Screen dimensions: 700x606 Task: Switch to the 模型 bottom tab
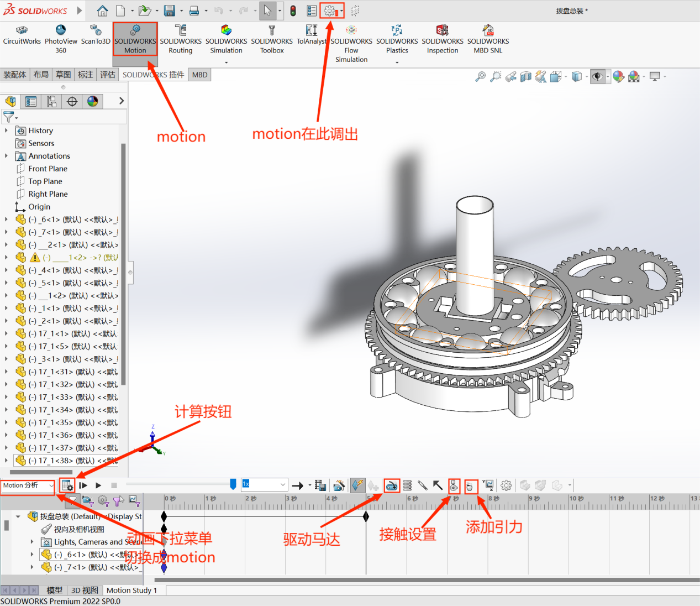tap(55, 591)
